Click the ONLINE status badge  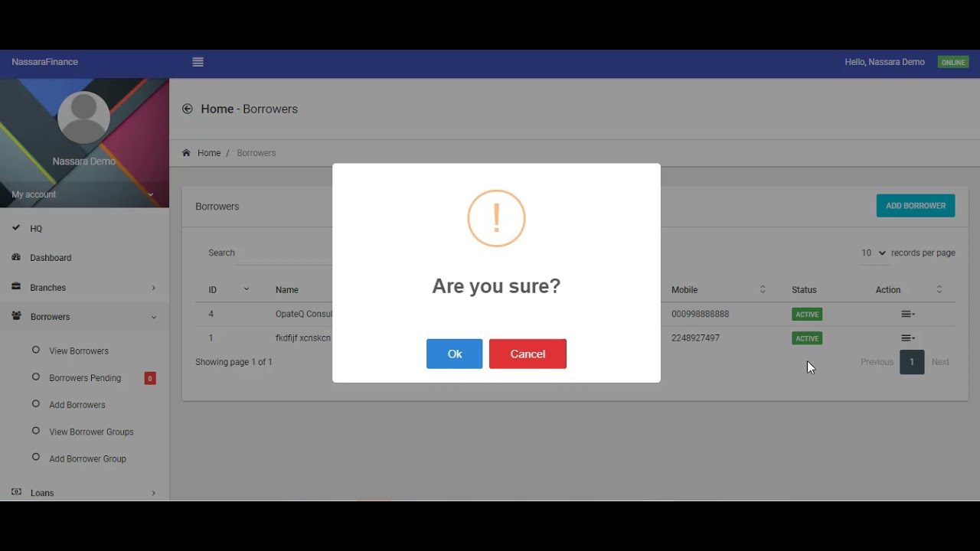pyautogui.click(x=953, y=62)
